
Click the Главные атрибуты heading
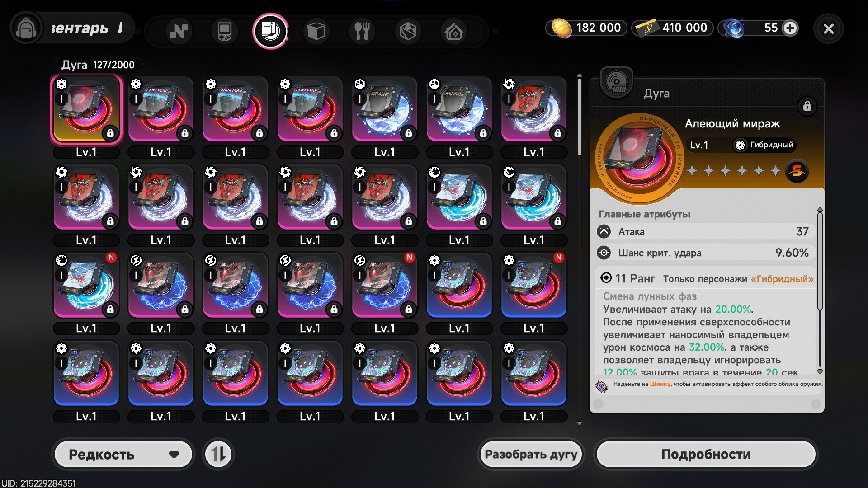tap(644, 214)
